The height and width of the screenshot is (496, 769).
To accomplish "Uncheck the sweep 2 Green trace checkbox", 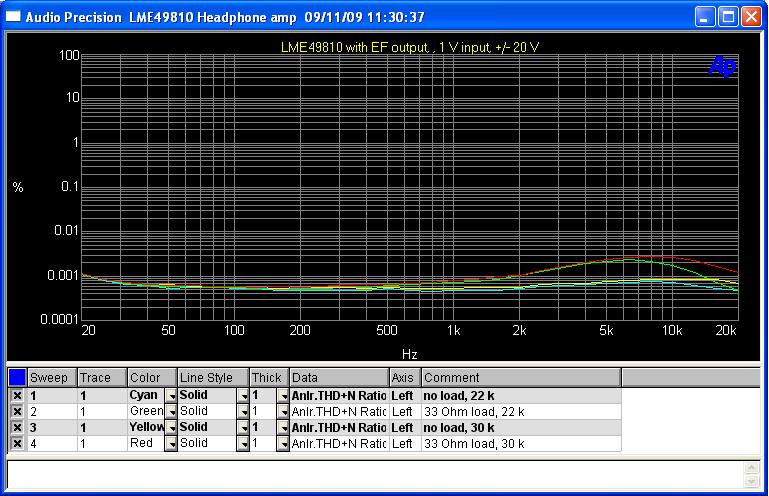I will (x=17, y=411).
